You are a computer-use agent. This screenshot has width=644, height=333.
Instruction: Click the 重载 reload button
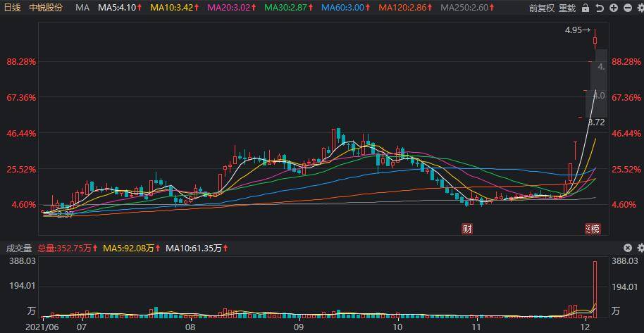coord(566,8)
